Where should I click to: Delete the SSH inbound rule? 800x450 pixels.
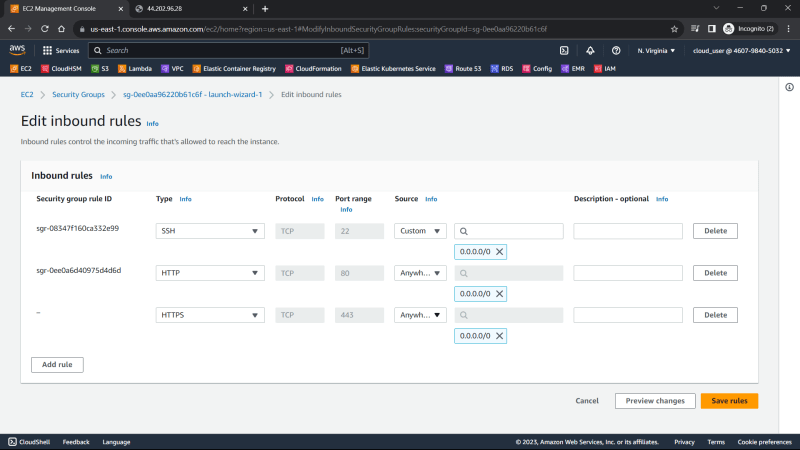(715, 231)
